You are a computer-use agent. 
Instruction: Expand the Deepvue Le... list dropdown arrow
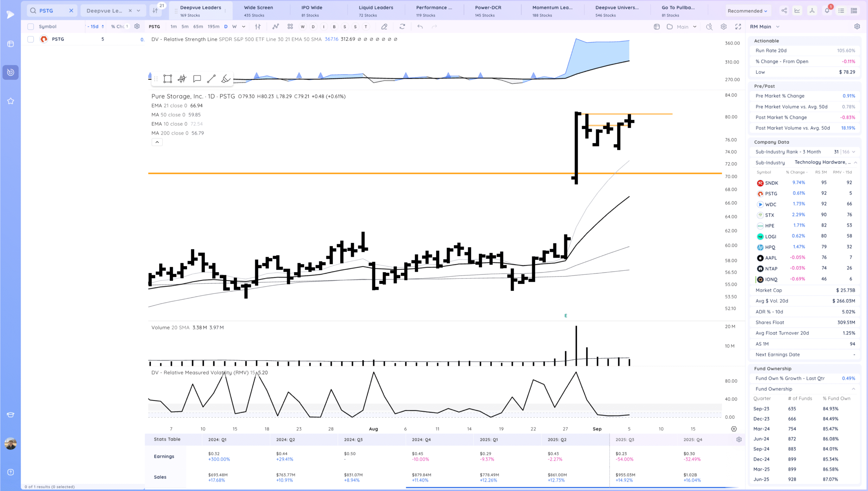tap(138, 11)
